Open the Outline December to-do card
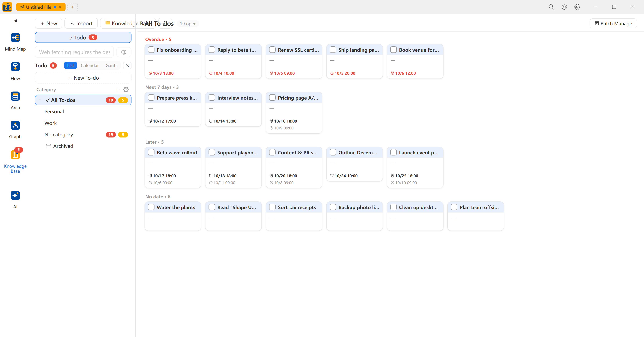Image resolution: width=644 pixels, height=337 pixels. tap(355, 164)
